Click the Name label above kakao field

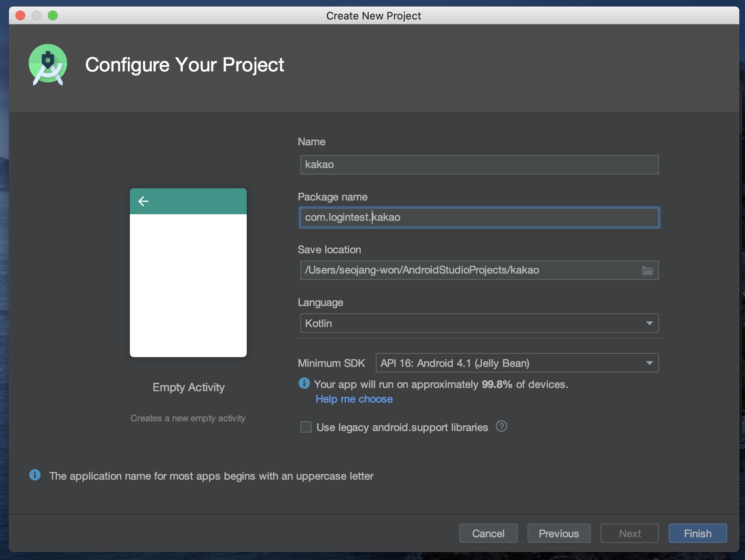point(312,142)
